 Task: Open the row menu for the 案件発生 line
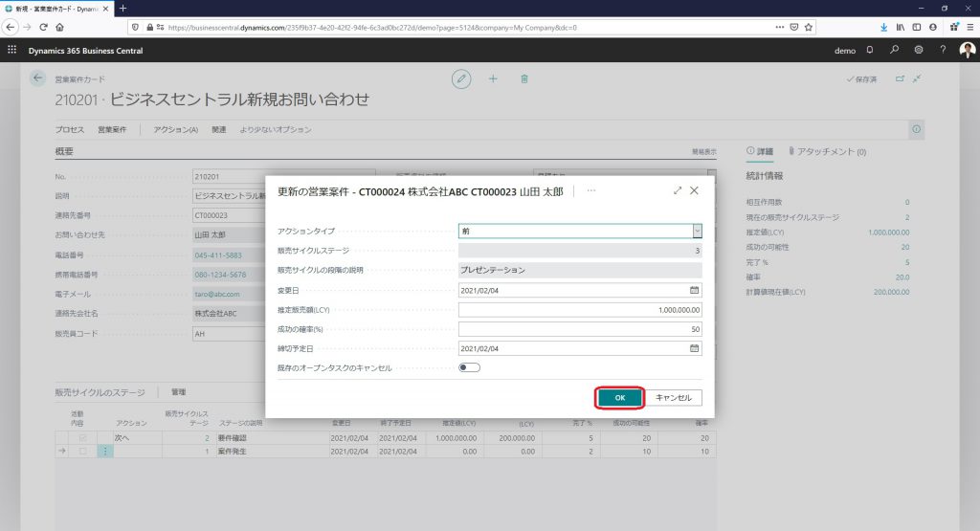(x=105, y=451)
